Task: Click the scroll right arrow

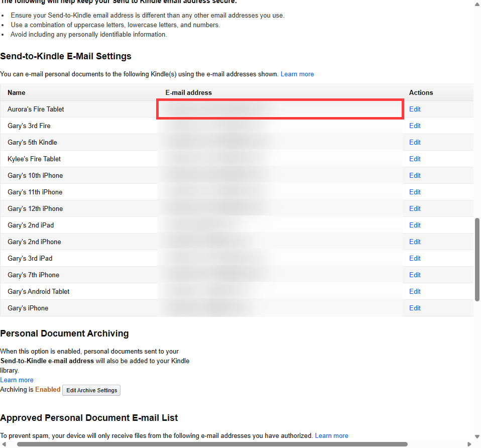Action: coord(469,444)
